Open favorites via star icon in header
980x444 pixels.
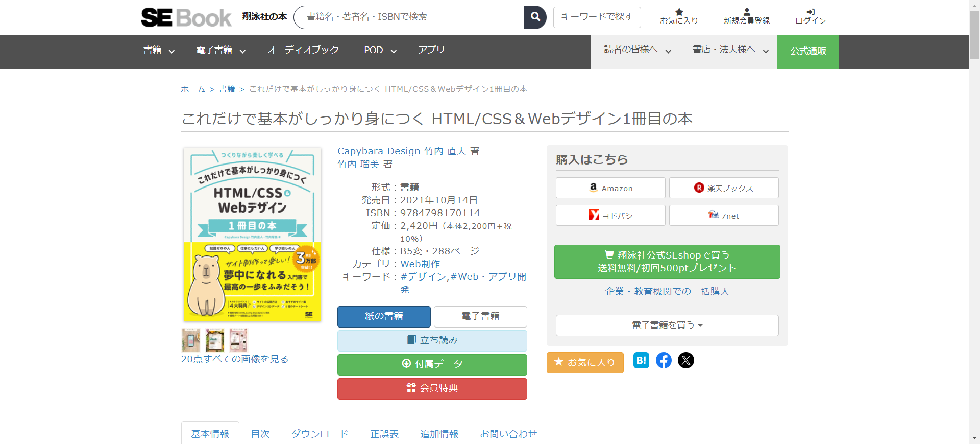679,16
